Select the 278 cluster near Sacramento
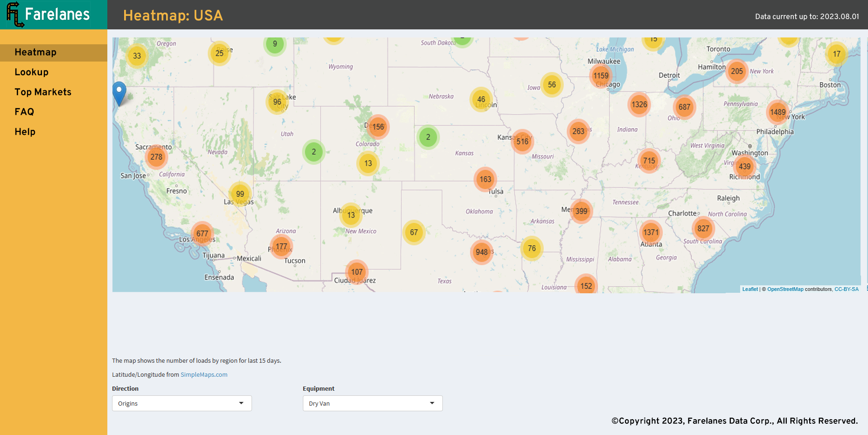This screenshot has height=435, width=868. pos(156,157)
